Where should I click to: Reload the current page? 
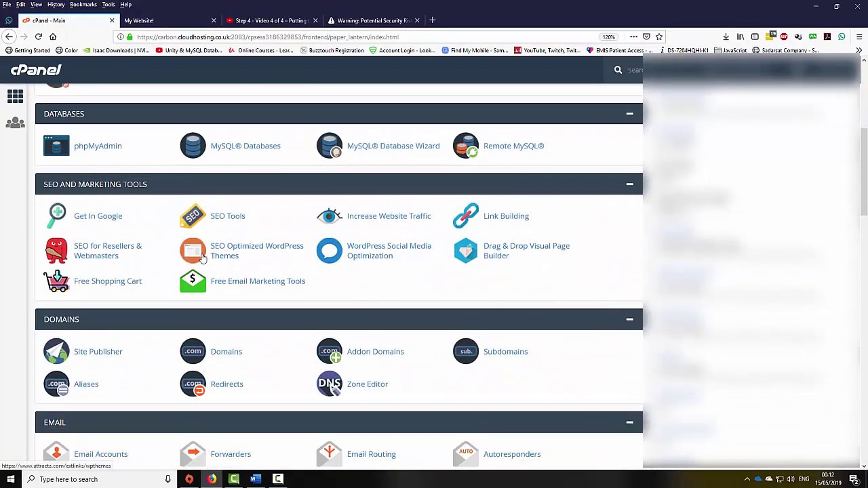[38, 37]
